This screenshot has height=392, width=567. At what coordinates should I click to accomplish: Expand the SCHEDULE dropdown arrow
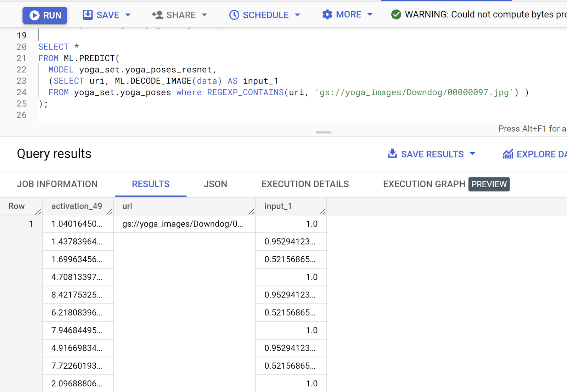(x=298, y=15)
